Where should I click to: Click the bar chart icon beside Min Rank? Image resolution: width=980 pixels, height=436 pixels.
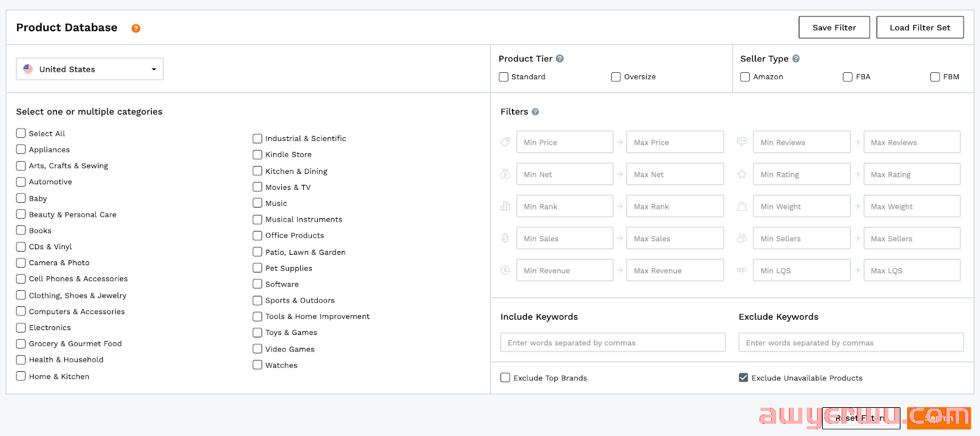tap(505, 206)
